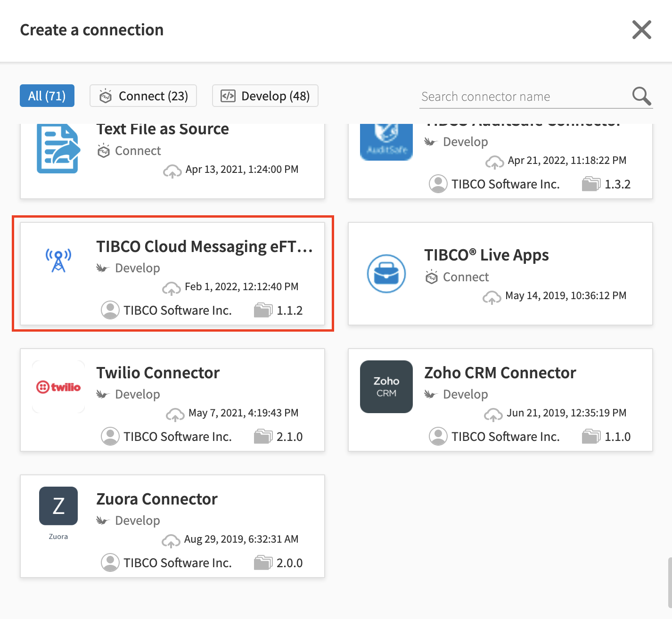The image size is (672, 619).
Task: Click cloud upload icon beside Feb 1, 2022
Action: point(172,288)
